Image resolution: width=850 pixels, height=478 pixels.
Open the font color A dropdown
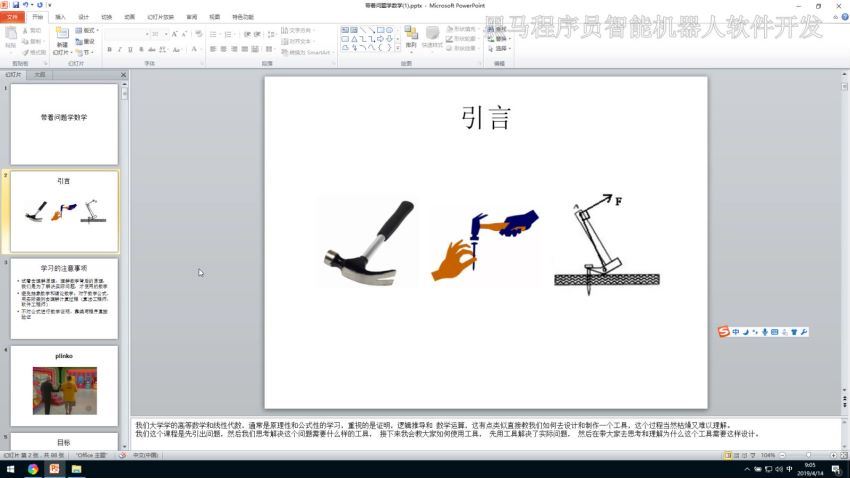195,49
